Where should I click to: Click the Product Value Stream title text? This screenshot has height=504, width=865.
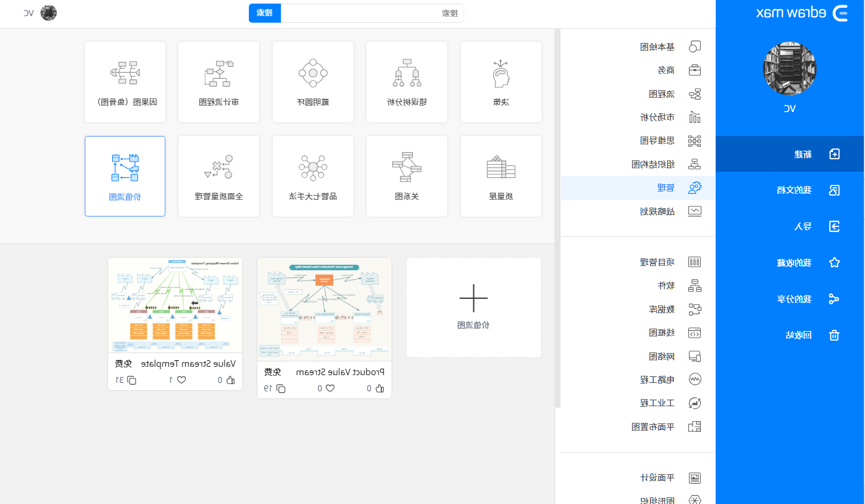click(340, 372)
